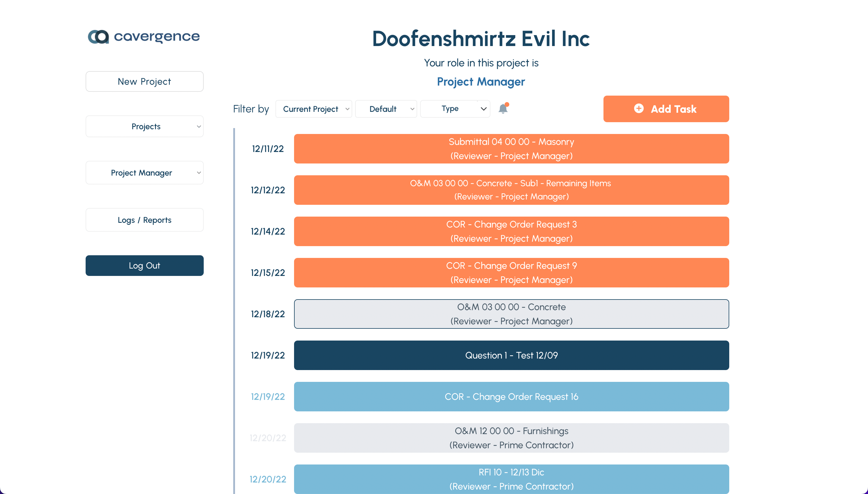Open O&M 03 00 00 Concrete Sub1 Remaining Items task
Viewport: 868px width, 494px height.
[x=511, y=190]
